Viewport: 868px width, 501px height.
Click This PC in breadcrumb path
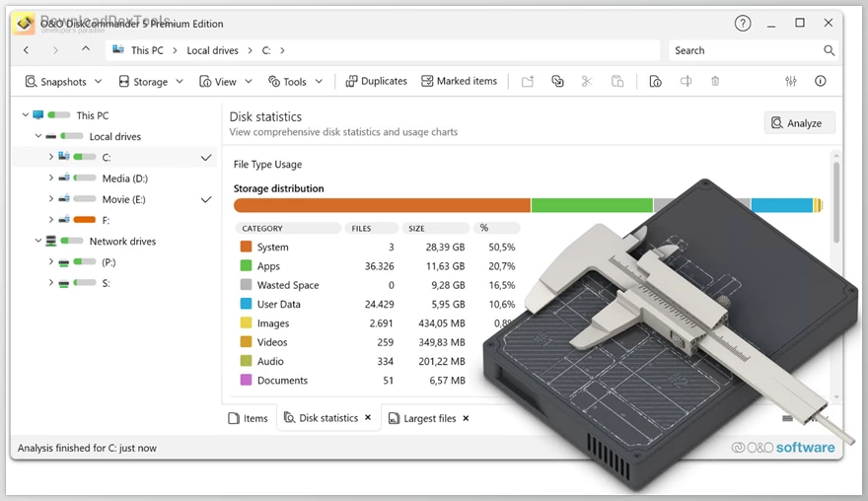(147, 50)
